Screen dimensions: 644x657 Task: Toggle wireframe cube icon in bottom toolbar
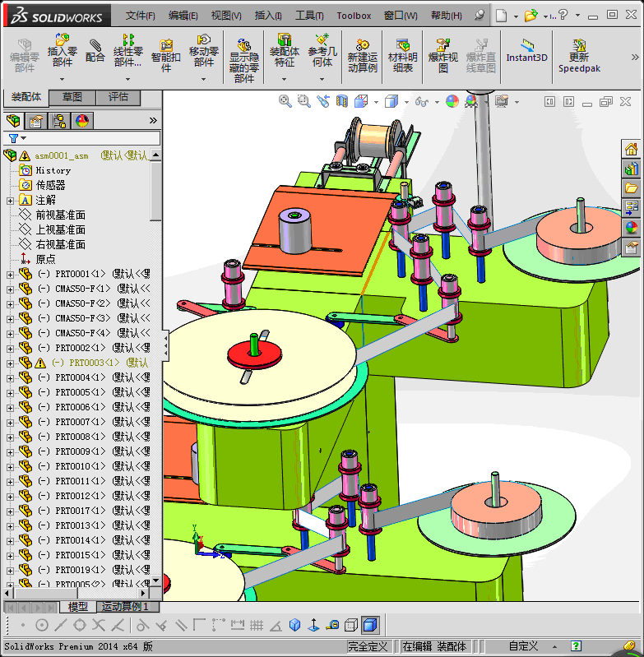click(x=350, y=625)
